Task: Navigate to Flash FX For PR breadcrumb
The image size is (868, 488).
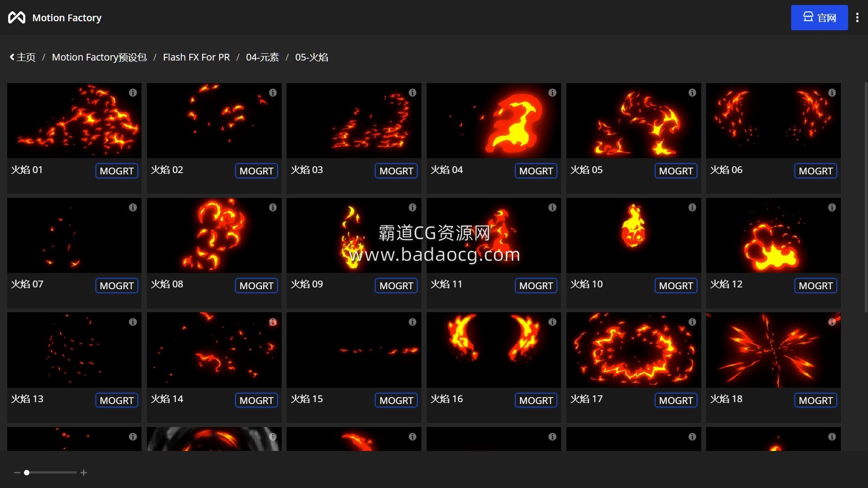Action: click(196, 57)
